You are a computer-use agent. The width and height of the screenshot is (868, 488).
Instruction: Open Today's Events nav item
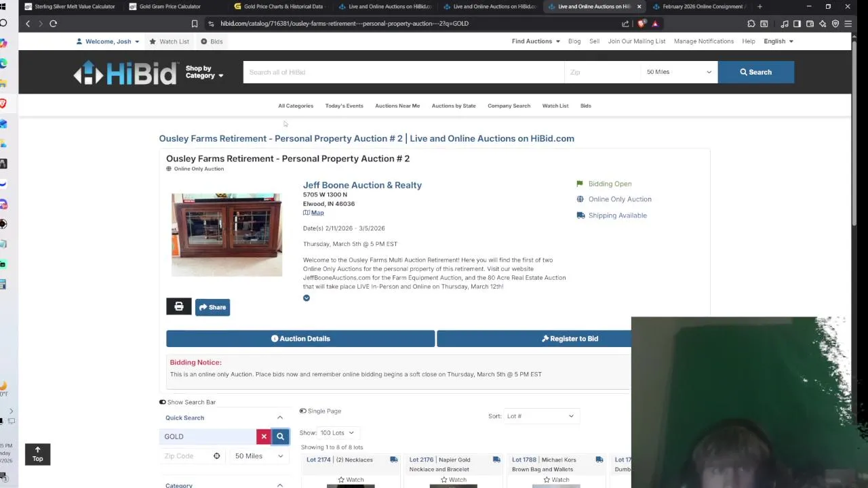point(344,106)
